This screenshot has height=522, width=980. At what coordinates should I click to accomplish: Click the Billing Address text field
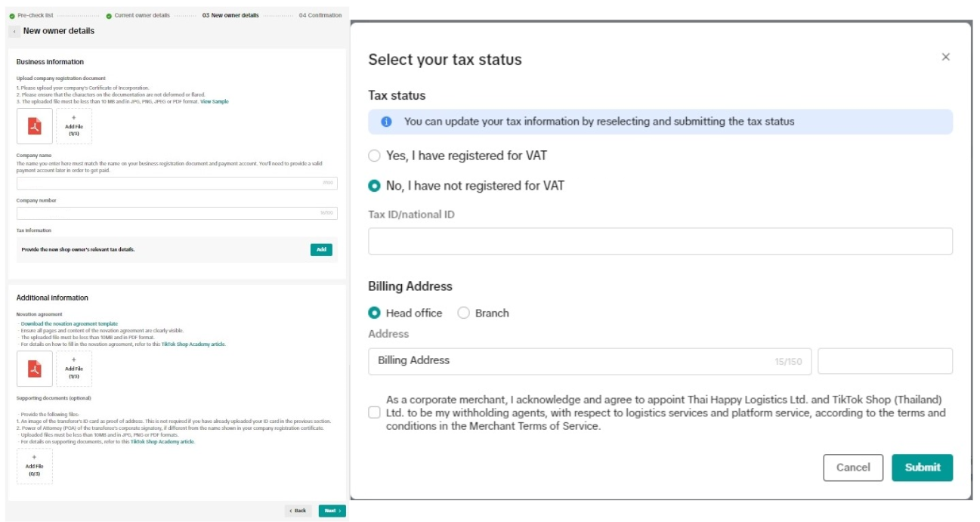(574, 361)
